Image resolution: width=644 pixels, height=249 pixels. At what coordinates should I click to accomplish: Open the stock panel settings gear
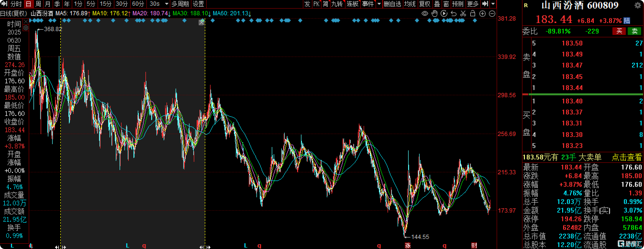click(x=638, y=5)
